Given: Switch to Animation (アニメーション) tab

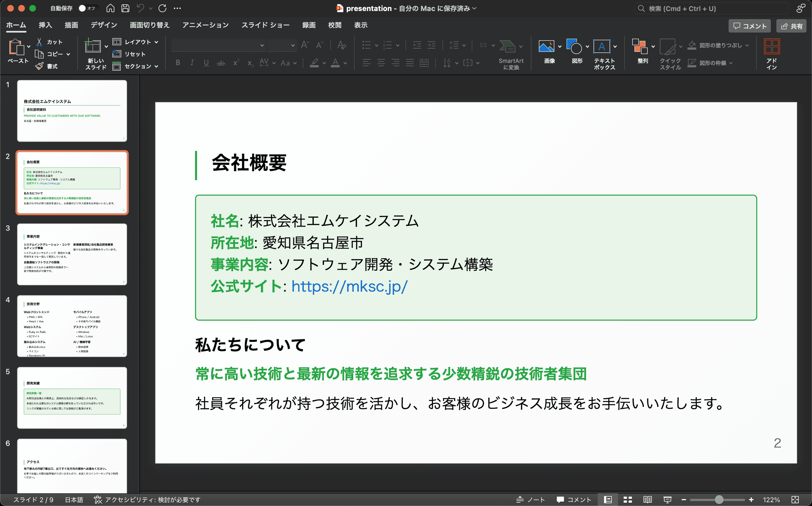Looking at the screenshot, I should click(x=205, y=25).
